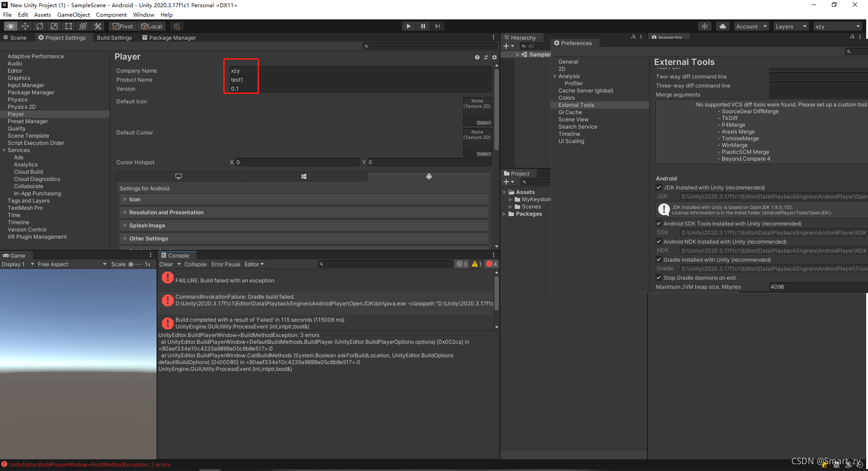Switch to Windows Store platform tab
Image resolution: width=868 pixels, height=471 pixels.
(x=304, y=176)
